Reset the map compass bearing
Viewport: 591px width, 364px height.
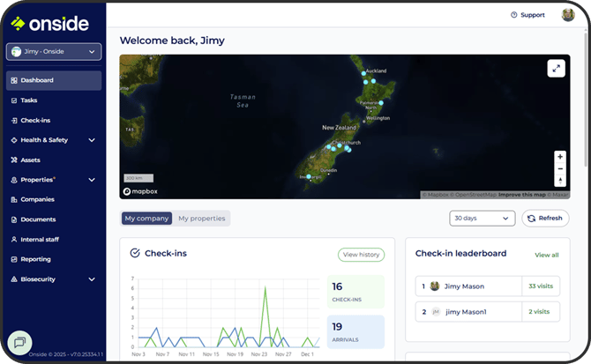tap(559, 180)
